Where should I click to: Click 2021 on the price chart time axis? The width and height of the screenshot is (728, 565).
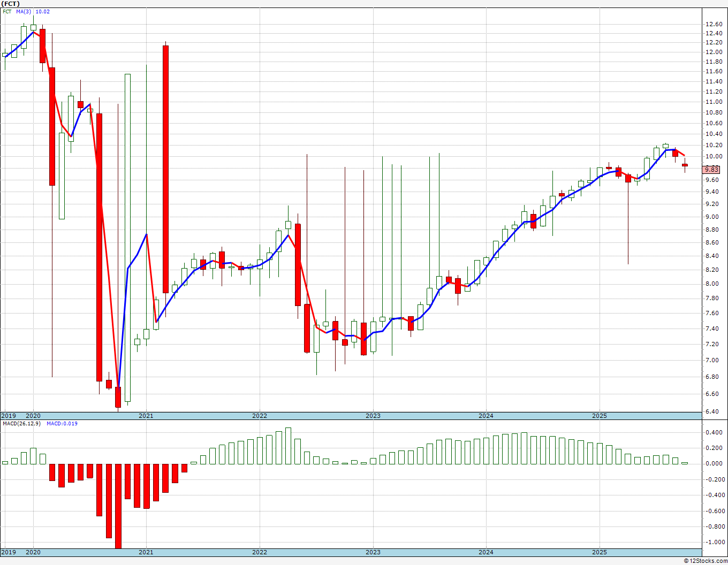pos(146,416)
